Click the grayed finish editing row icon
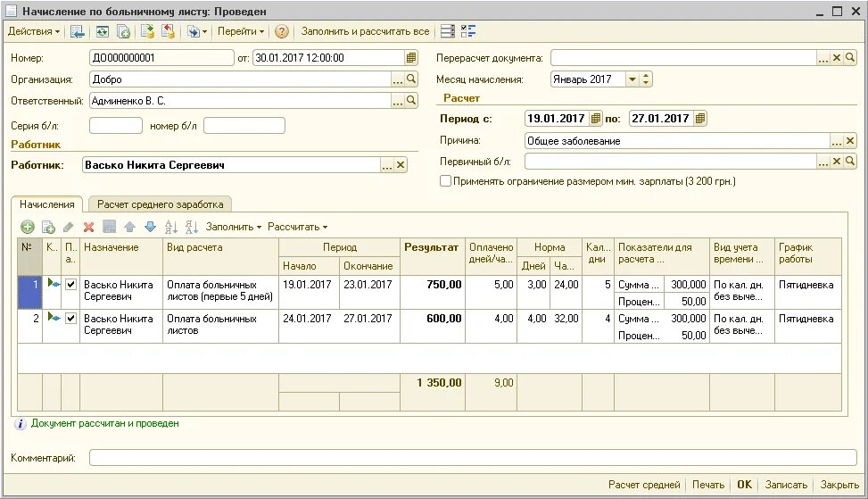The width and height of the screenshot is (868, 499). (109, 227)
